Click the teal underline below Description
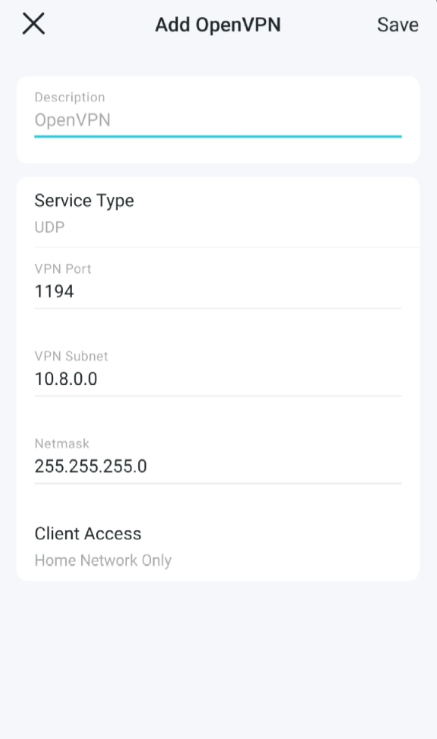Screen dimensions: 437x739 point(218,137)
